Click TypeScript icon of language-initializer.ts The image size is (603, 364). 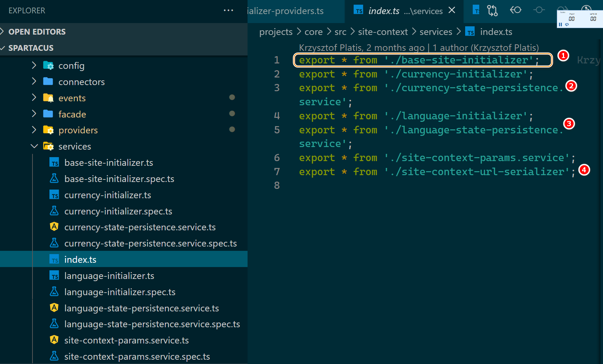[x=54, y=276]
